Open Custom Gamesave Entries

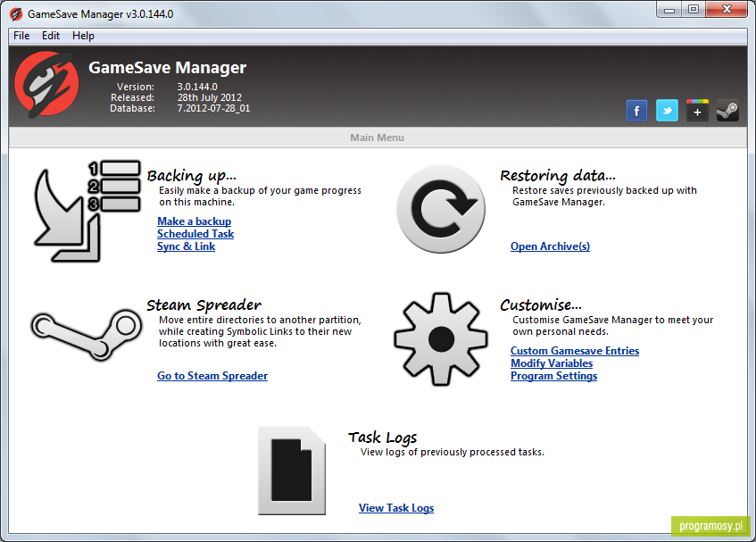click(575, 351)
